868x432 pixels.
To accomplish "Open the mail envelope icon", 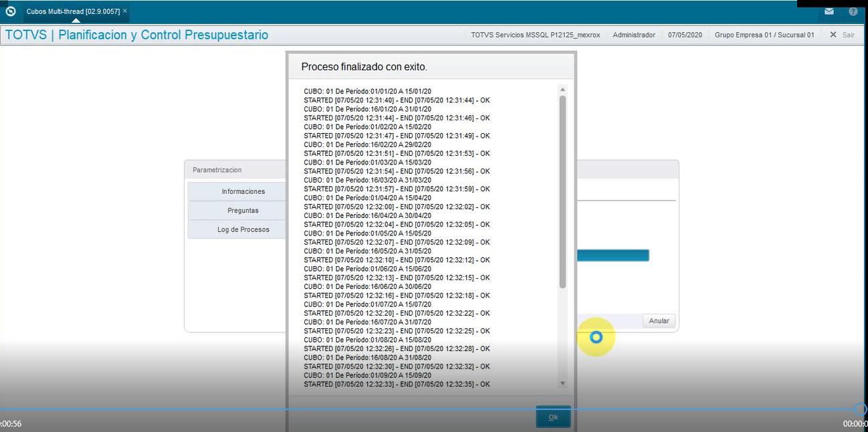I will [829, 11].
